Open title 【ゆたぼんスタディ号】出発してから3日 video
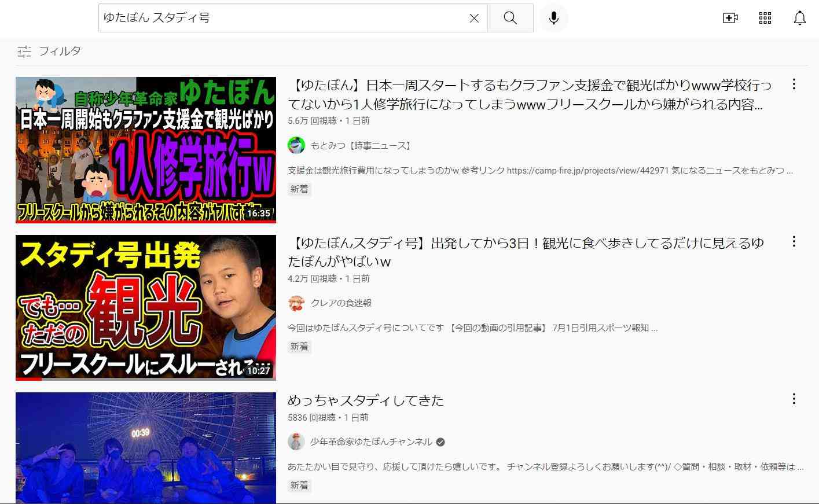 tap(526, 252)
